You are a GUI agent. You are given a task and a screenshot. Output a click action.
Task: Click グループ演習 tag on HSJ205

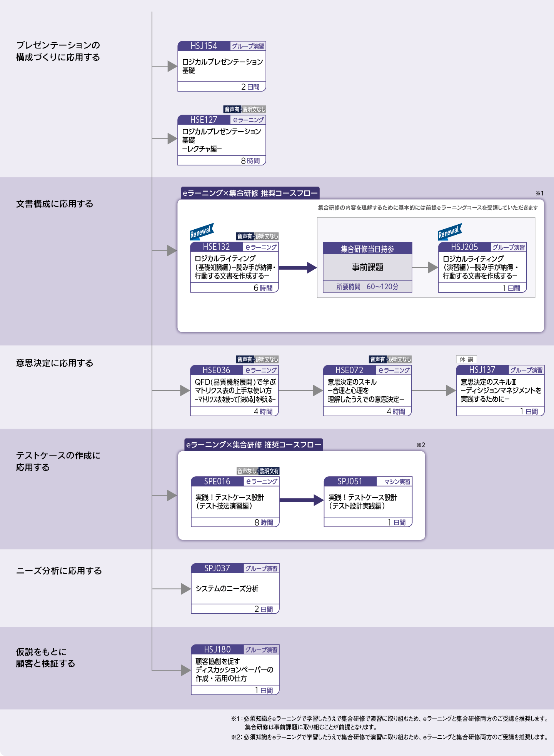coord(509,247)
